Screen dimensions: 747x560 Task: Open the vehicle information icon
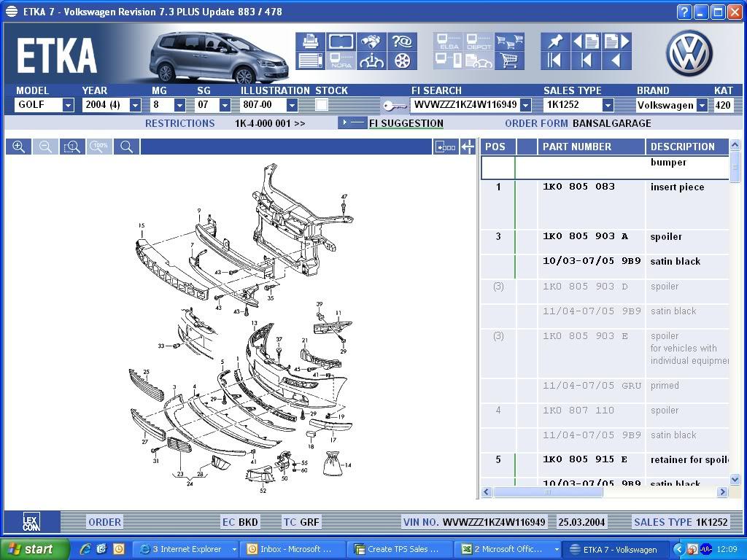pos(371,61)
